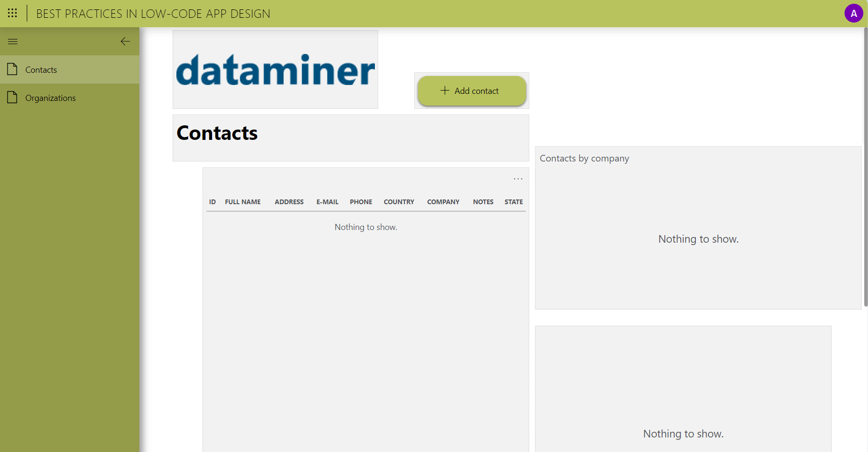Click the user avatar labeled A
Screen dimensions: 868x452
853,13
